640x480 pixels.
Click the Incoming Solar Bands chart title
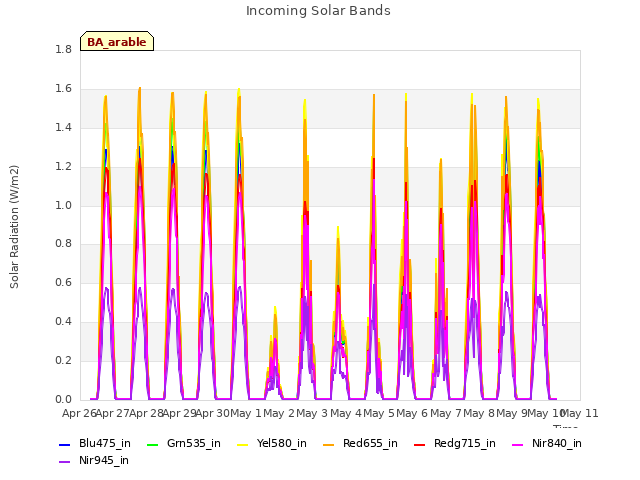tap(318, 11)
